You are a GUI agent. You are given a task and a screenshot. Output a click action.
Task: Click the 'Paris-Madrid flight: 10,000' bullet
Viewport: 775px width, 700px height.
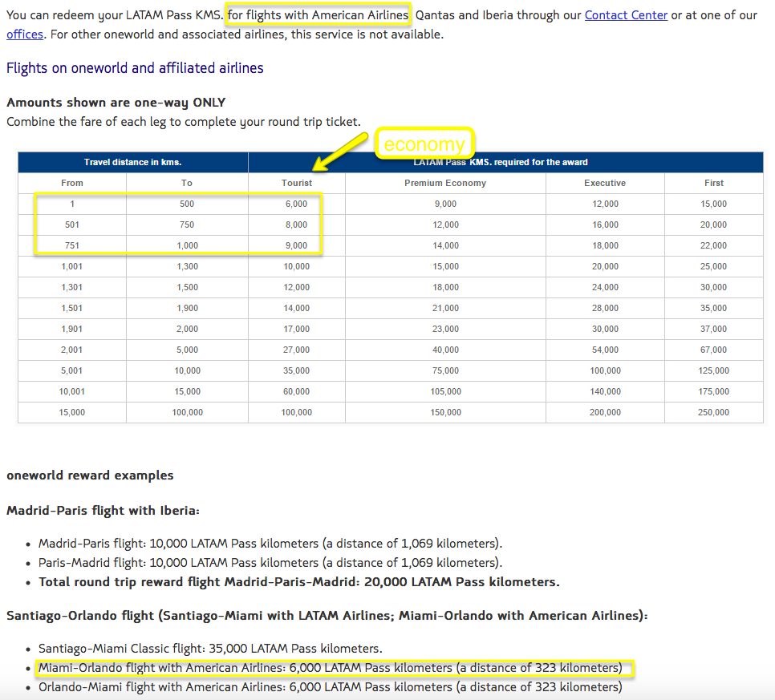pyautogui.click(x=270, y=563)
